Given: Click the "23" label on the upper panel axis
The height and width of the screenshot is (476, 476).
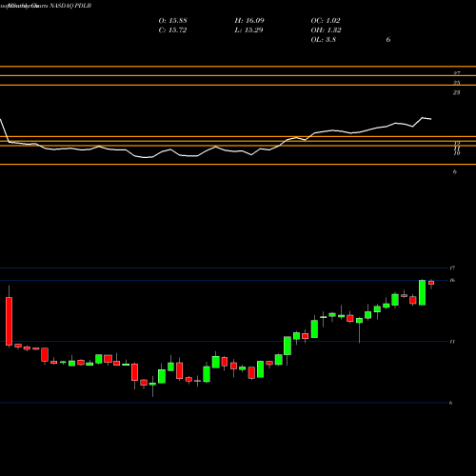Looking at the screenshot, I should [x=456, y=92].
